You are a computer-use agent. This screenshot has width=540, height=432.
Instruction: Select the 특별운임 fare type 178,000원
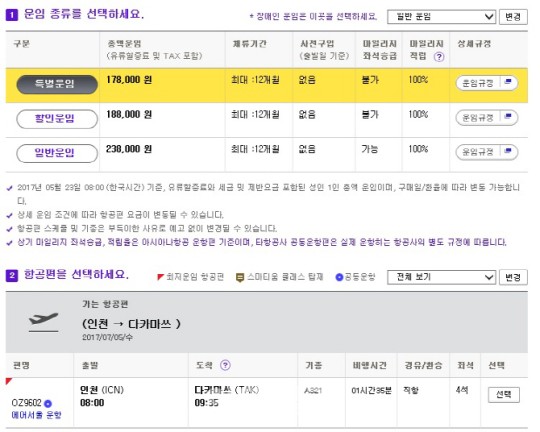[x=57, y=84]
